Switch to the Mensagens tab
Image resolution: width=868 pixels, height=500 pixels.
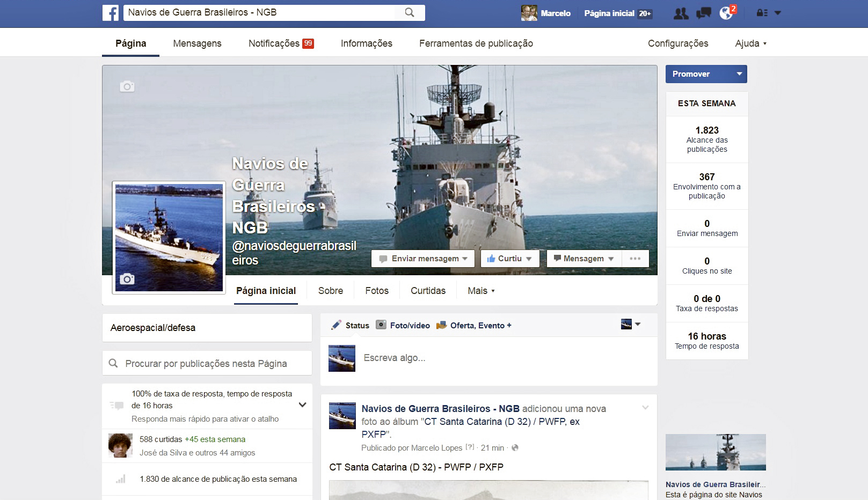[197, 43]
